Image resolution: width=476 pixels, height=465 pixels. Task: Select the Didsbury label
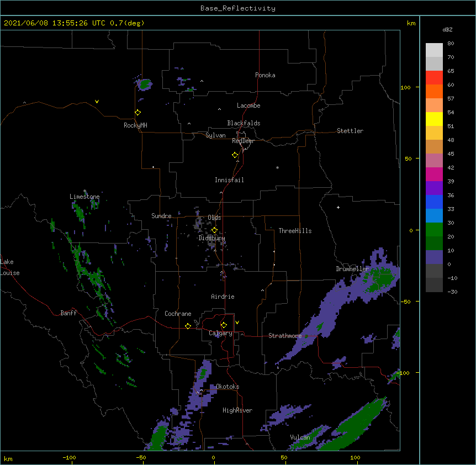click(x=212, y=238)
